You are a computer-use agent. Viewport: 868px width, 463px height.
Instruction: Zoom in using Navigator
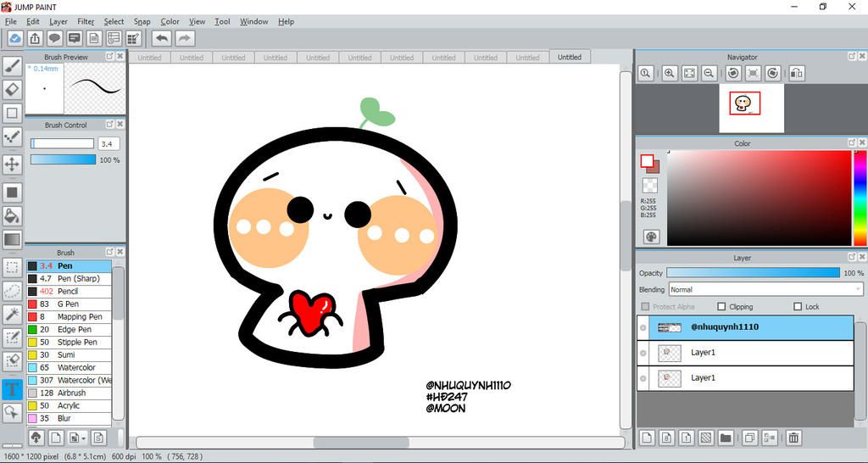click(670, 73)
